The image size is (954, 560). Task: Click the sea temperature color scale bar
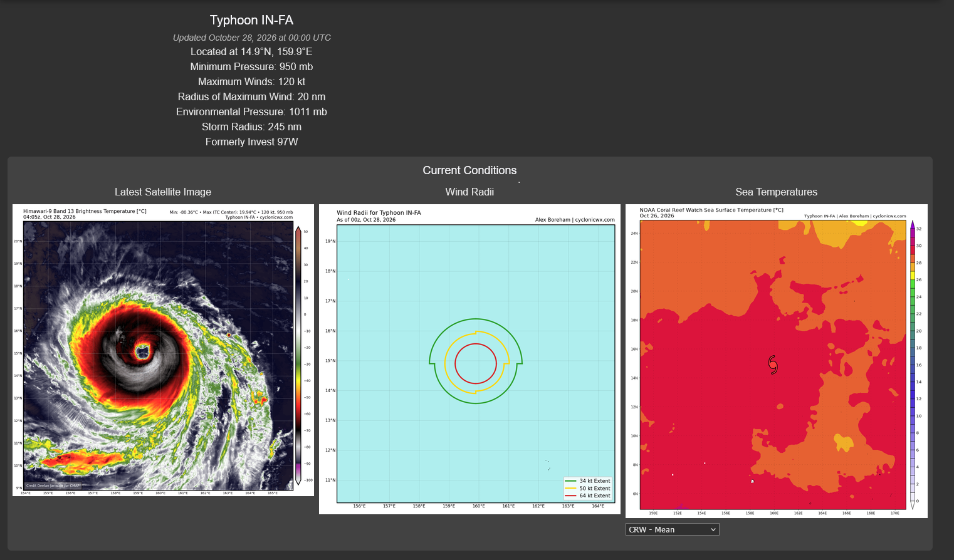click(x=912, y=365)
